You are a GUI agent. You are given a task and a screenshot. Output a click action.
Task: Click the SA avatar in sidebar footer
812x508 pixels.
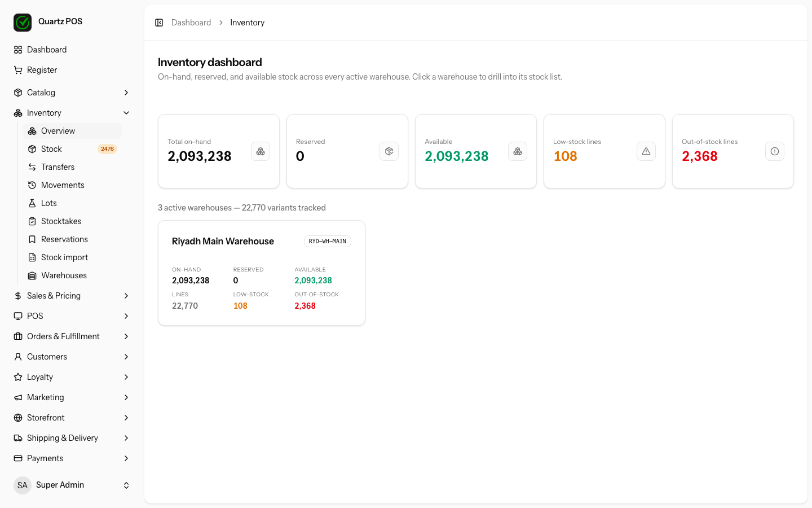[23, 485]
